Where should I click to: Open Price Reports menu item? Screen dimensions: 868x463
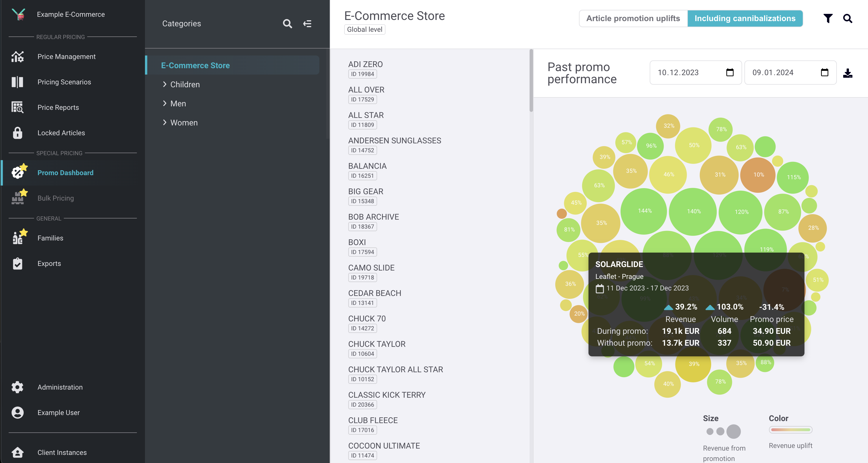pyautogui.click(x=58, y=107)
